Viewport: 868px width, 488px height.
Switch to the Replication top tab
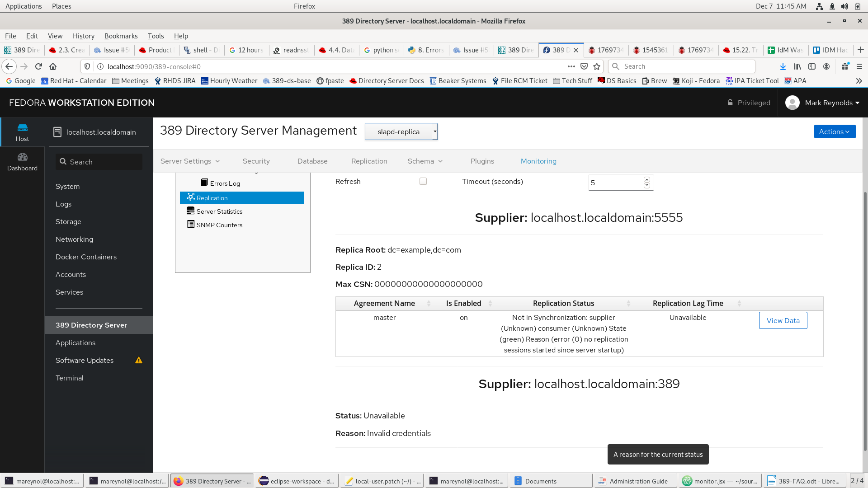(x=369, y=161)
